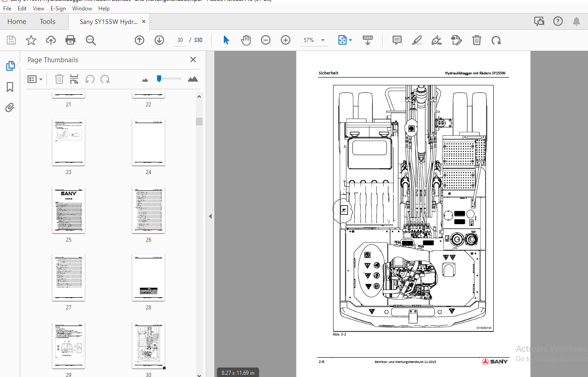Choose the Selection arrow tool

[227, 40]
